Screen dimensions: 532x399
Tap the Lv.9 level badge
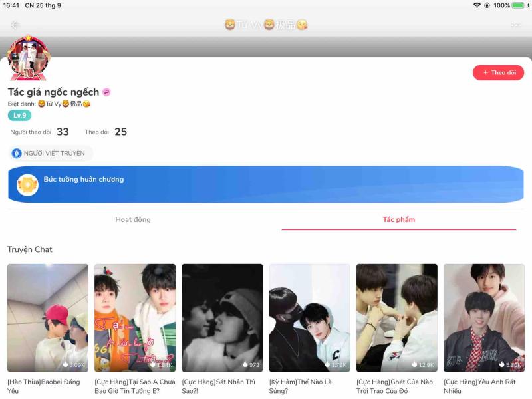(20, 115)
